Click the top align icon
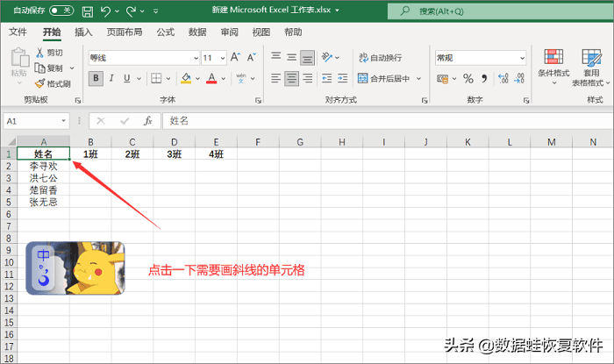The image size is (614, 364). 276,56
